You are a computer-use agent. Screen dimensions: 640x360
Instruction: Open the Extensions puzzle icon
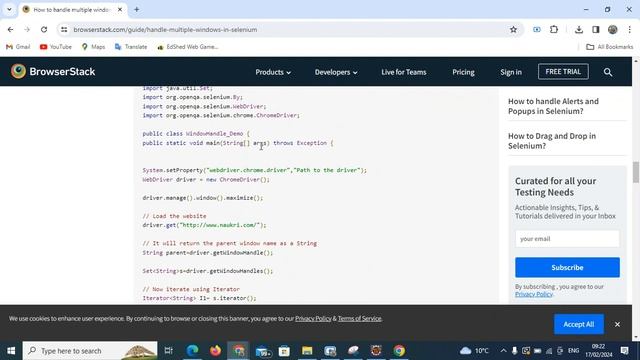554,29
